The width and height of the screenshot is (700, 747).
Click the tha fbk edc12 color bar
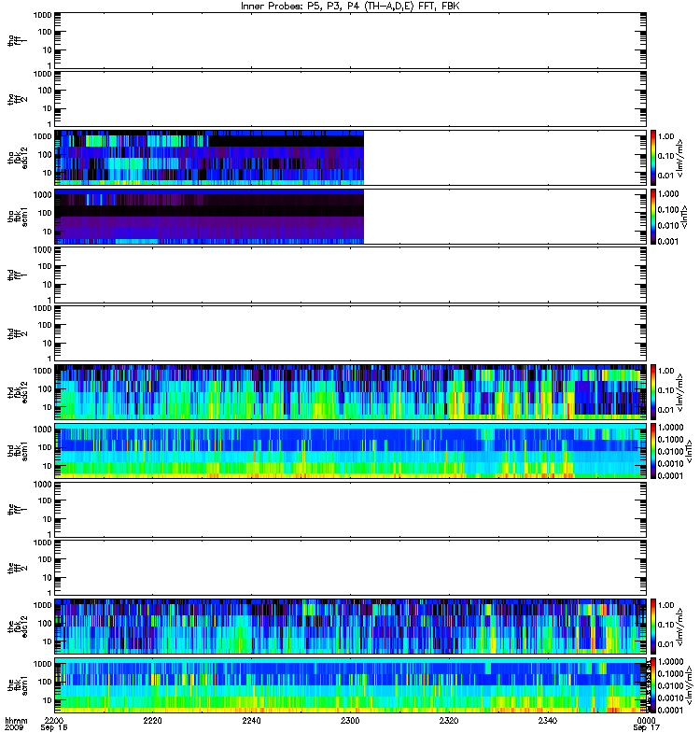click(x=653, y=158)
